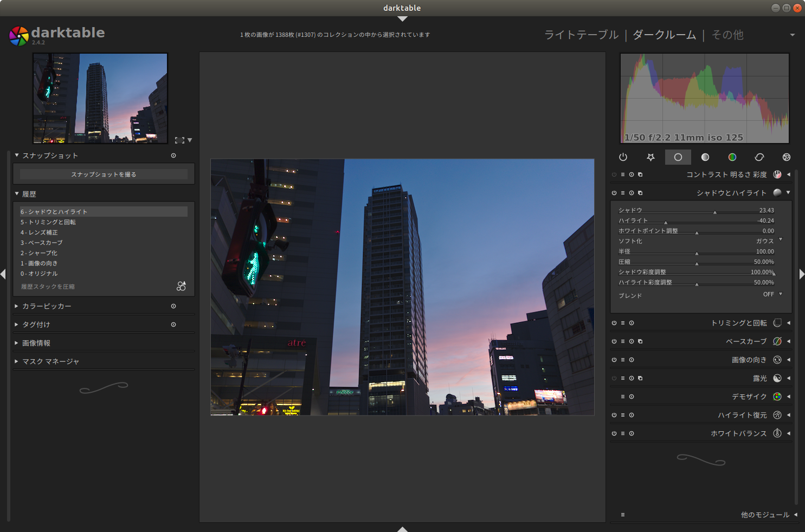Turn off シャドウとハイライト module power switch

[614, 193]
